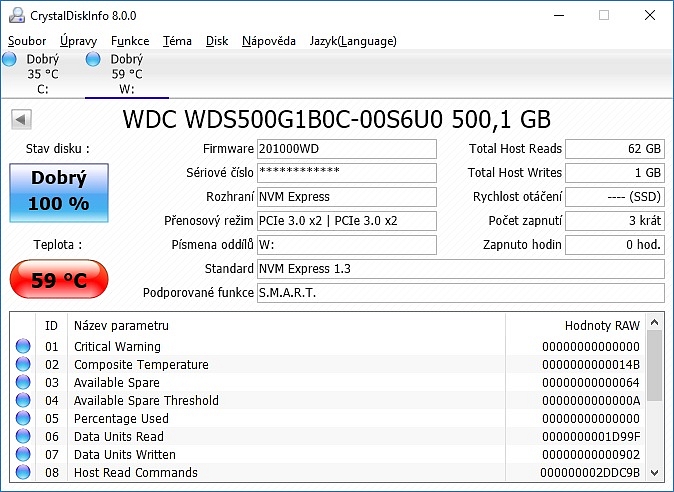The image size is (674, 492).
Task: Open the Téma menu
Action: tap(177, 41)
